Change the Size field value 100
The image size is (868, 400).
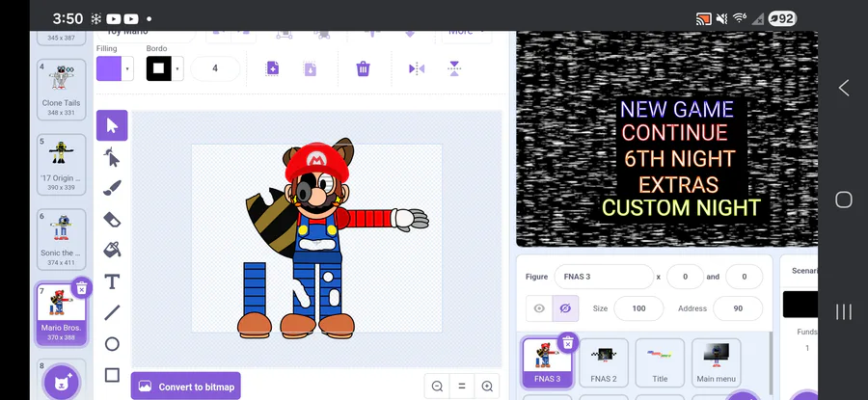click(x=638, y=308)
